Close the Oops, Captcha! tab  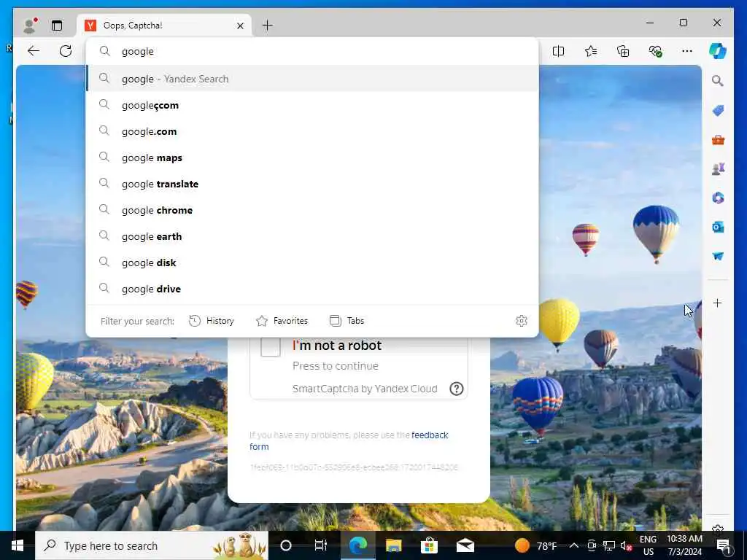click(240, 26)
